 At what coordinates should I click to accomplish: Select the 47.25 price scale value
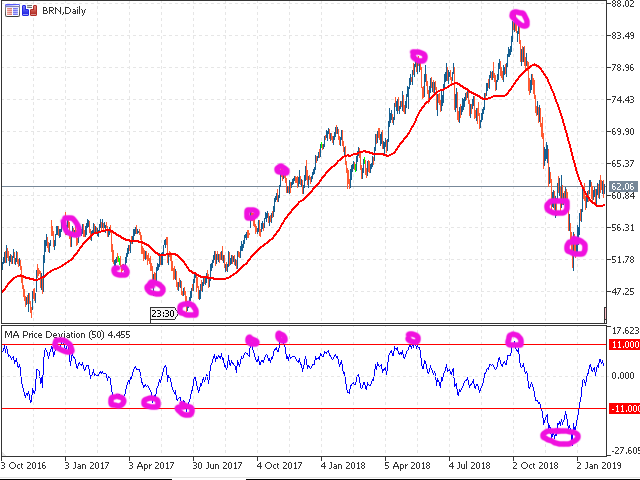(x=623, y=291)
